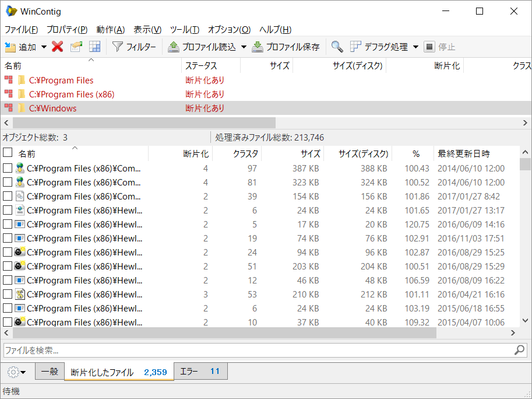The height and width of the screenshot is (399, 532).
Task: Sort upper list by サイズ(ディスク) column
Action: click(339, 65)
